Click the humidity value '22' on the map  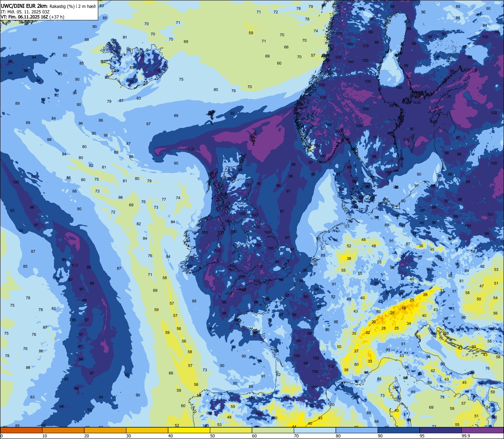368,333
